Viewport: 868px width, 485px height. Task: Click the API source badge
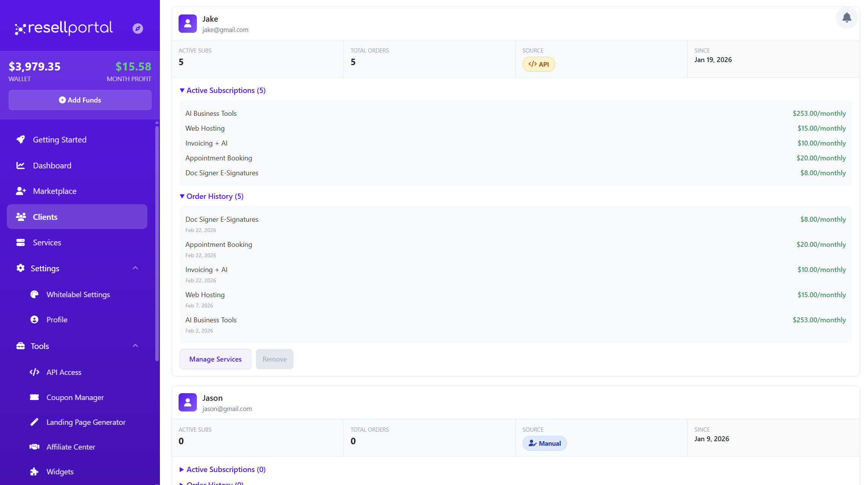coord(538,64)
